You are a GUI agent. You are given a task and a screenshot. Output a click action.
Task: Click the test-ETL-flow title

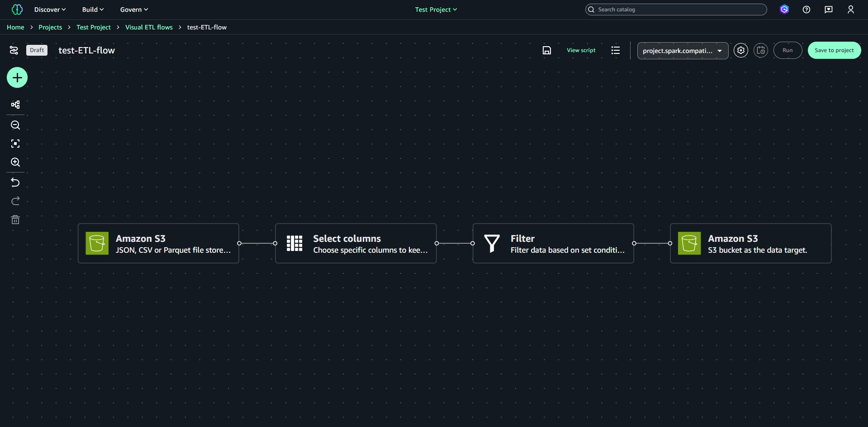click(87, 50)
